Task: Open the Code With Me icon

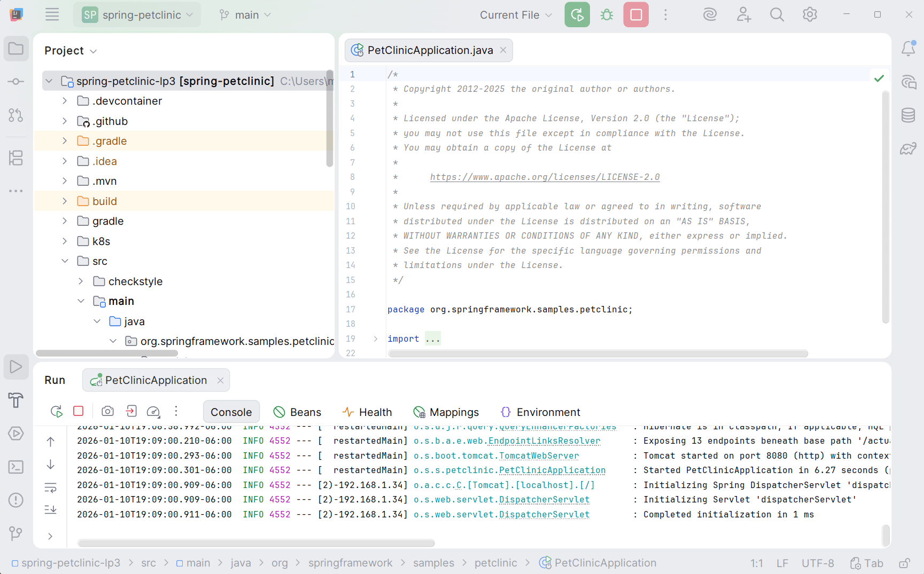Action: 743,14
